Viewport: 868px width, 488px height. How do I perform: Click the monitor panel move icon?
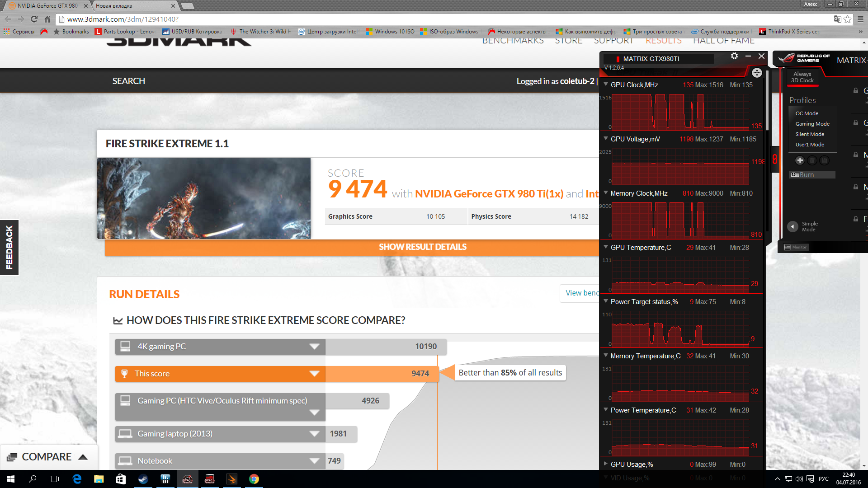click(757, 73)
